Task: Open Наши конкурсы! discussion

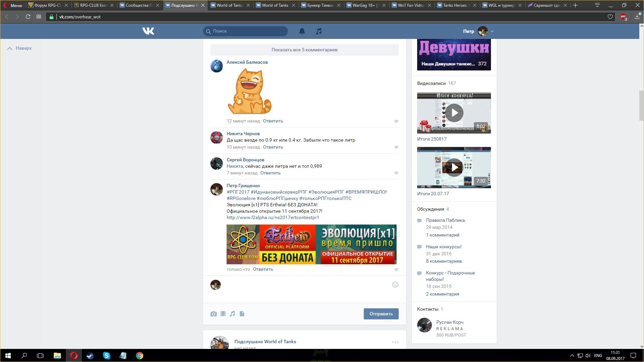Action: (444, 247)
